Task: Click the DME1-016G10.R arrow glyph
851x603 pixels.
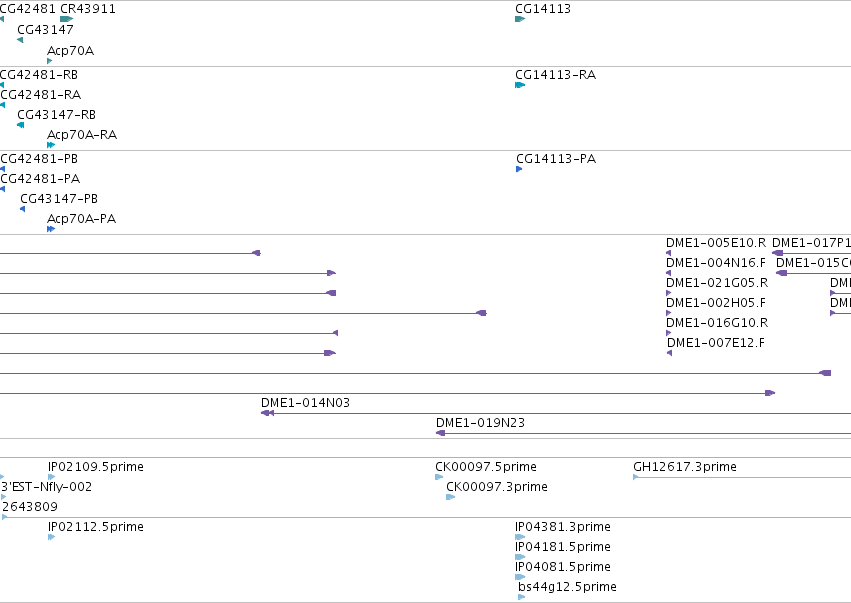Action: click(x=669, y=333)
